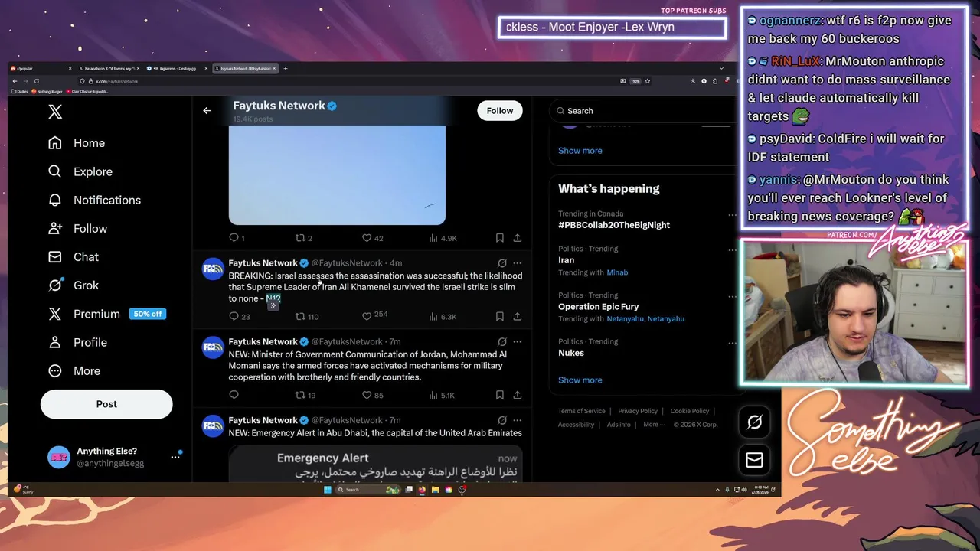
Task: Open options dots for Iran trend
Action: [732, 249]
